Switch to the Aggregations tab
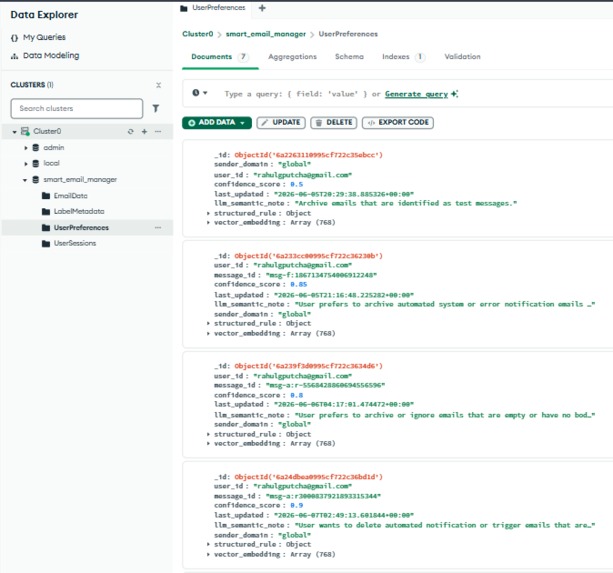Image resolution: width=613 pixels, height=573 pixels. 292,57
